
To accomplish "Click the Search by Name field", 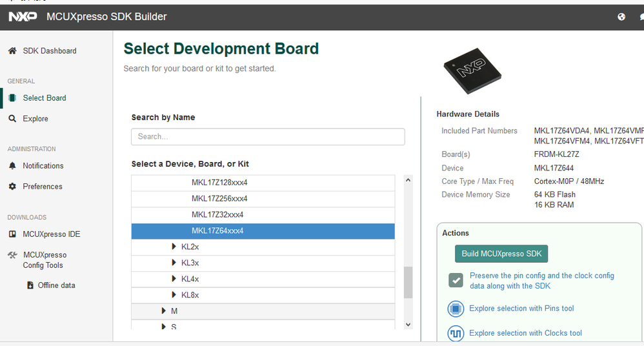I will tap(268, 136).
